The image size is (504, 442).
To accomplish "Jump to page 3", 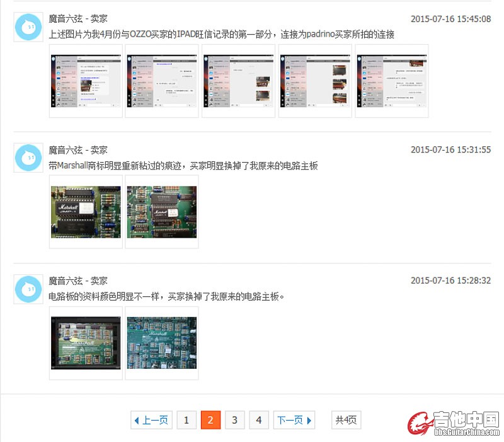I will tap(234, 420).
